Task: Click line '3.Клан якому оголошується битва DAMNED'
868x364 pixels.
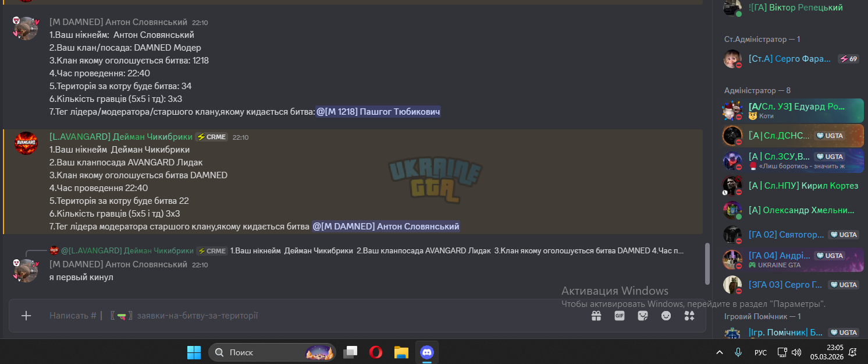Action: coord(138,175)
